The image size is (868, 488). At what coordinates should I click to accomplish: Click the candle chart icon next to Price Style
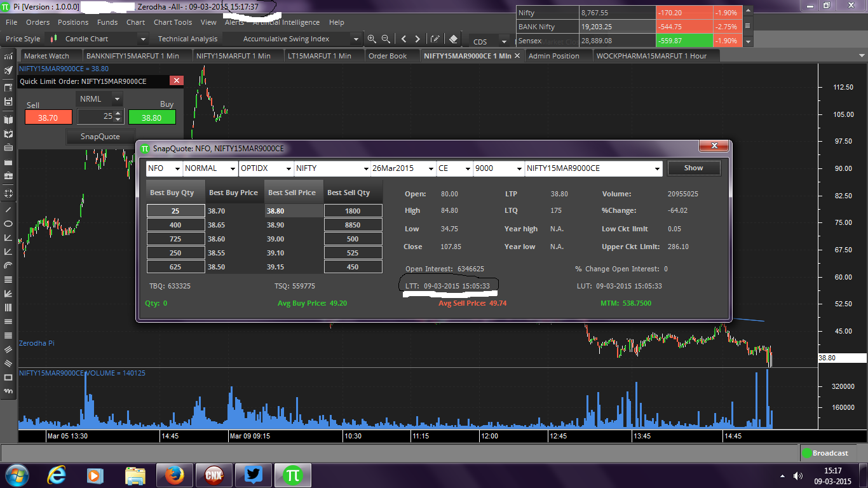(53, 39)
